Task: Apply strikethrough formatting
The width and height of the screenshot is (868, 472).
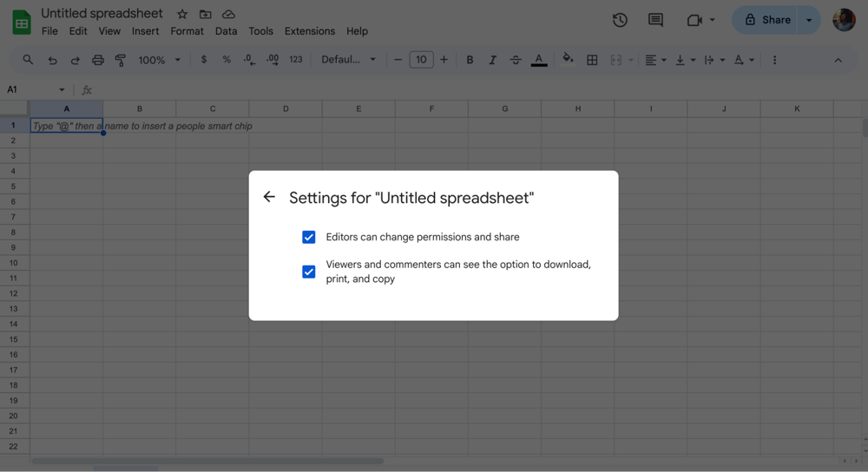Action: (516, 60)
